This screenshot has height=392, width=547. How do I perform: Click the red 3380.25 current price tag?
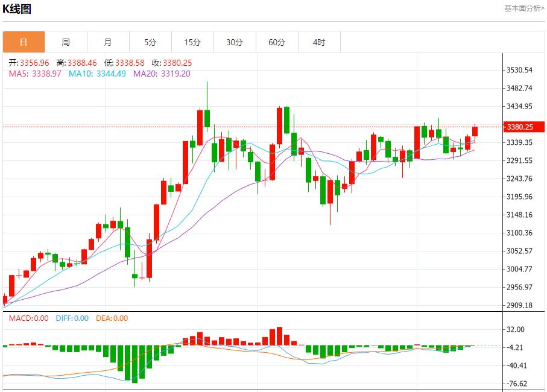(519, 127)
